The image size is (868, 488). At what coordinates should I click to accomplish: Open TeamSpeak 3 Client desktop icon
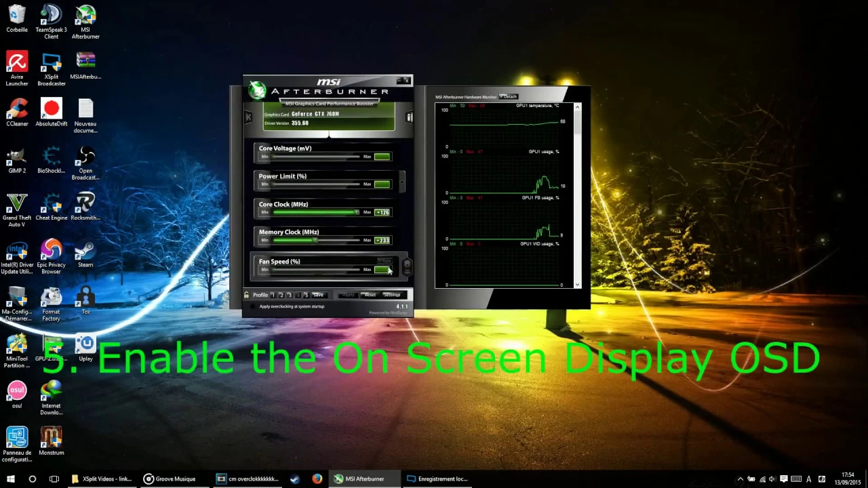[52, 22]
